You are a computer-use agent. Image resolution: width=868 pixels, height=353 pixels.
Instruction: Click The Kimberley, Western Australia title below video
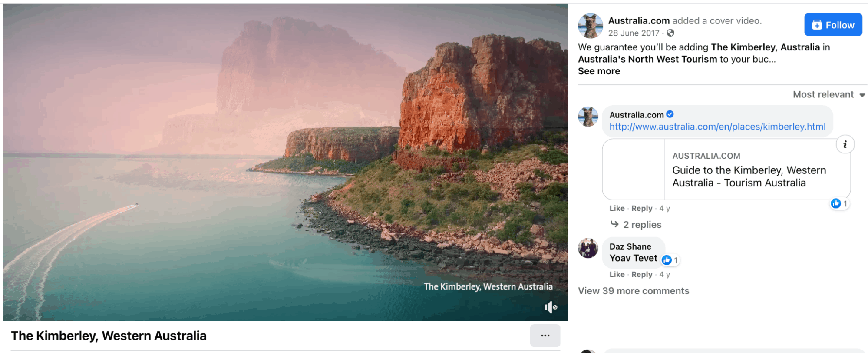[109, 336]
